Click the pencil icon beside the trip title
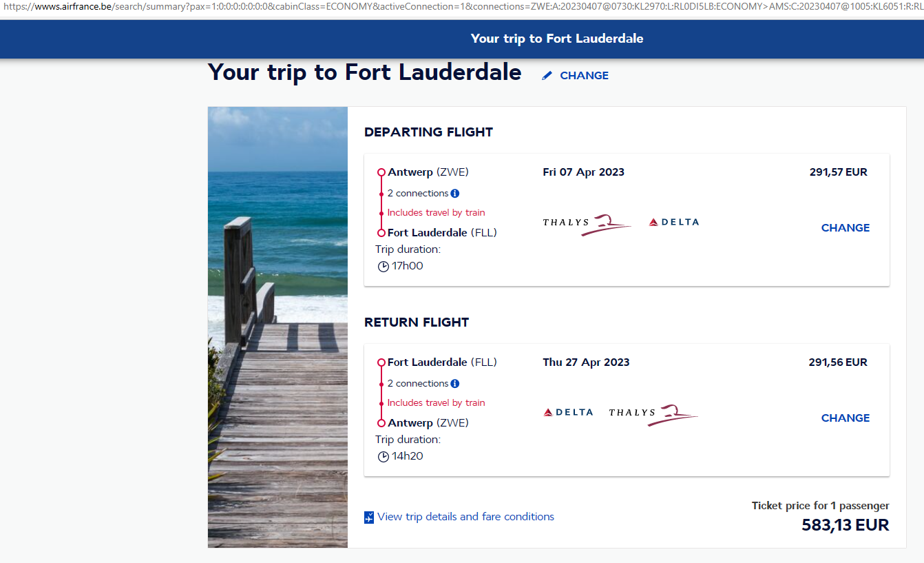Image resolution: width=924 pixels, height=563 pixels. click(x=547, y=76)
